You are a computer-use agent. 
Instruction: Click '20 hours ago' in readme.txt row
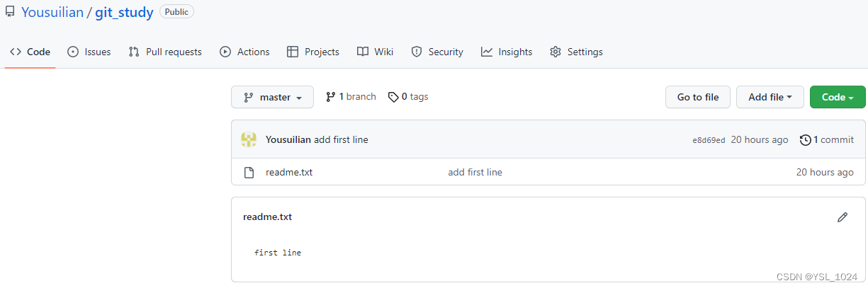(x=825, y=172)
